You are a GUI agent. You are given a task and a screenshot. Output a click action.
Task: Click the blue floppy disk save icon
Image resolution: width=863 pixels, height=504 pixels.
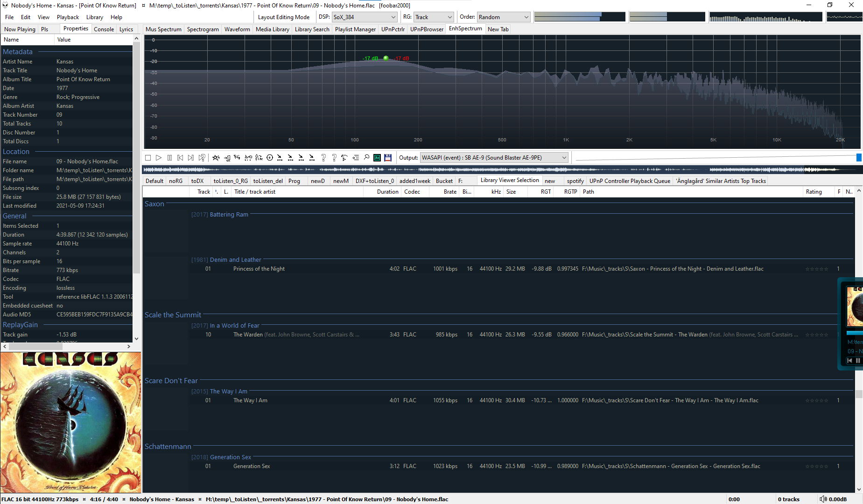pos(388,158)
